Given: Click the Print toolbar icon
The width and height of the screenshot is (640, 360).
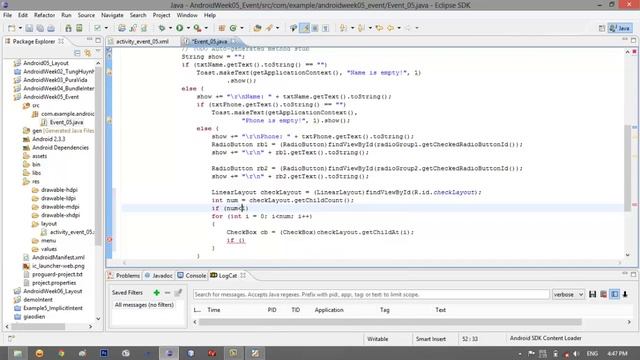Looking at the screenshot, I should point(51,28).
